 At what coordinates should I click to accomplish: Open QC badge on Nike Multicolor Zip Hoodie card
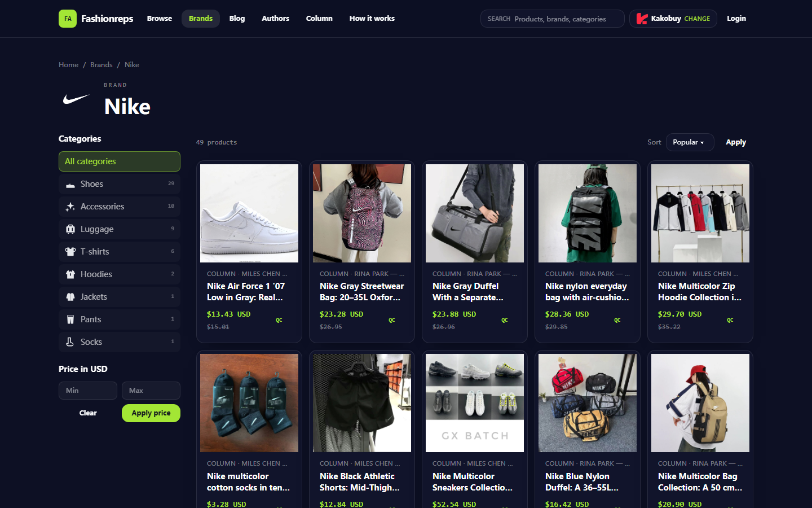pos(730,320)
